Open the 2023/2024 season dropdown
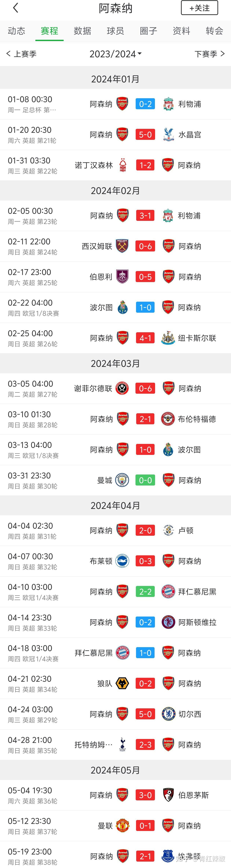This screenshot has width=231, height=868. [x=115, y=54]
